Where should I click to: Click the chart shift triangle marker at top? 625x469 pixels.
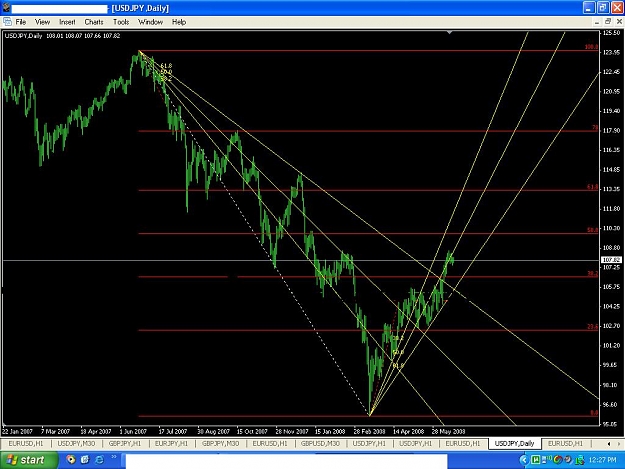point(449,32)
